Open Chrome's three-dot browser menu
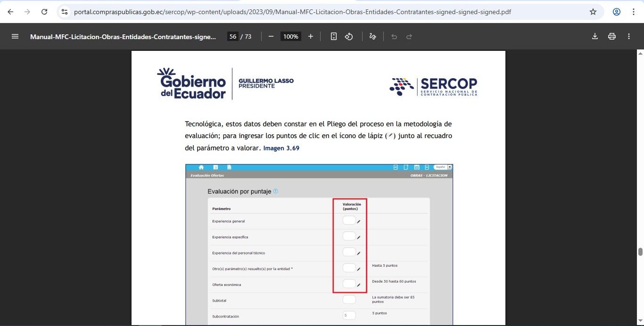 point(634,12)
